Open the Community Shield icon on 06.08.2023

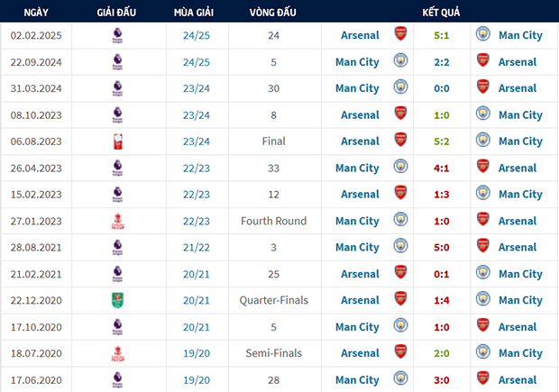[x=118, y=141]
